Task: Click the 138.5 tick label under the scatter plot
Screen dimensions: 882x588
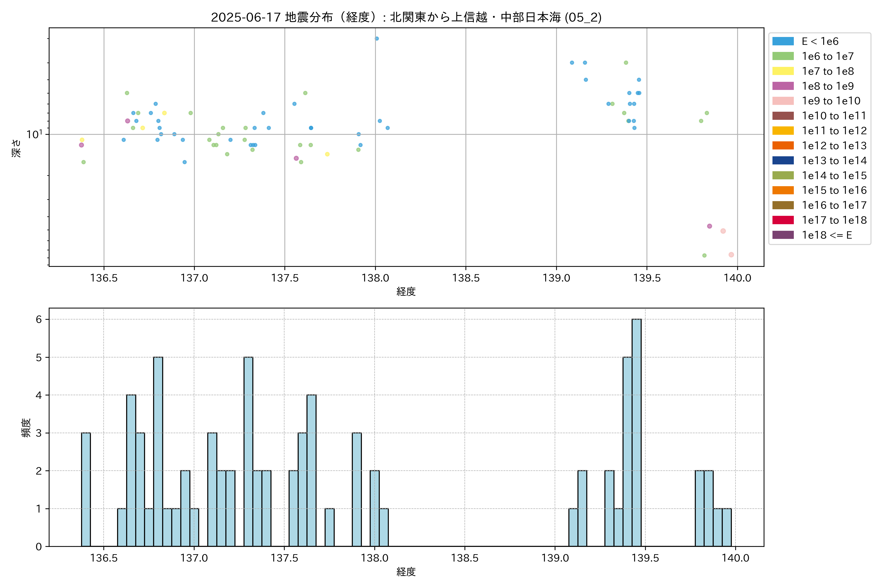Action: [466, 278]
